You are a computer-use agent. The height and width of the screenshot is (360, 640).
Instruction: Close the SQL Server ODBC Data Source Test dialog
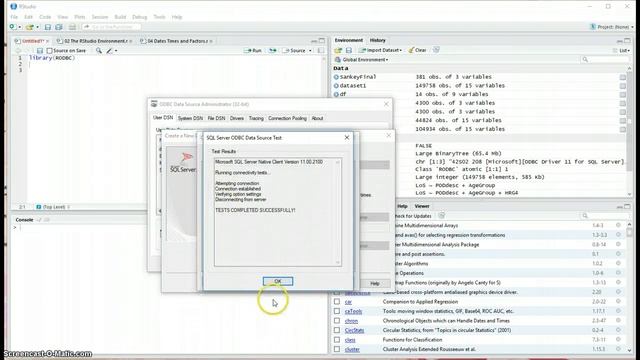pos(347,138)
